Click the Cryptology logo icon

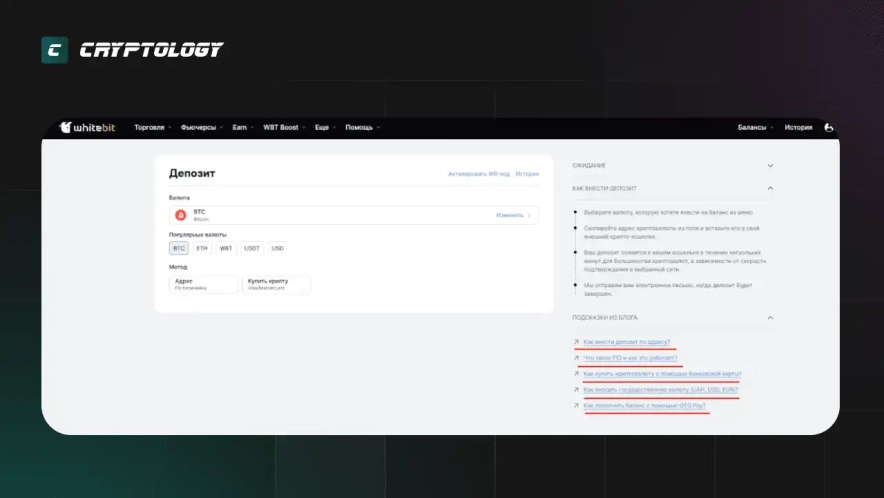(54, 50)
